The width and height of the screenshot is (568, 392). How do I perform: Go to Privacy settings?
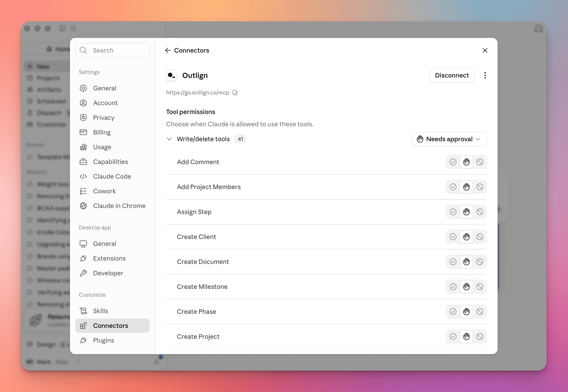pyautogui.click(x=112, y=118)
